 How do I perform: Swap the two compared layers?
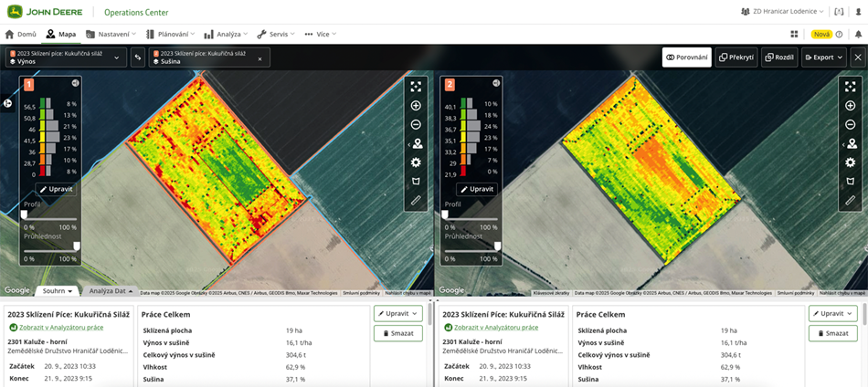click(137, 58)
